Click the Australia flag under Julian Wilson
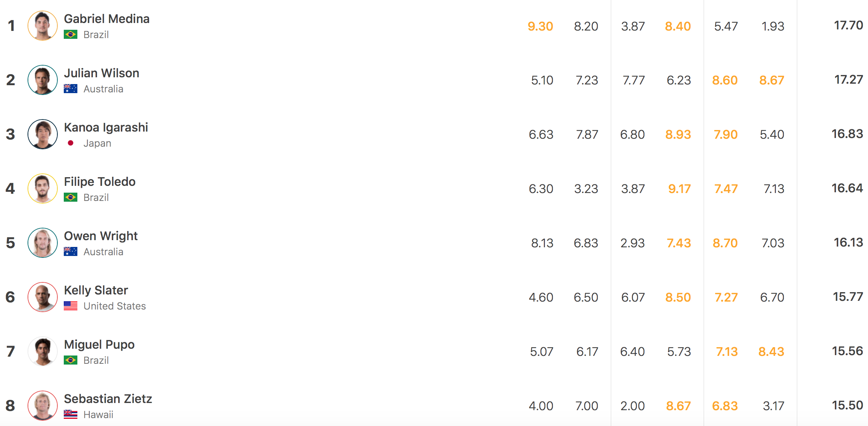 click(x=71, y=89)
